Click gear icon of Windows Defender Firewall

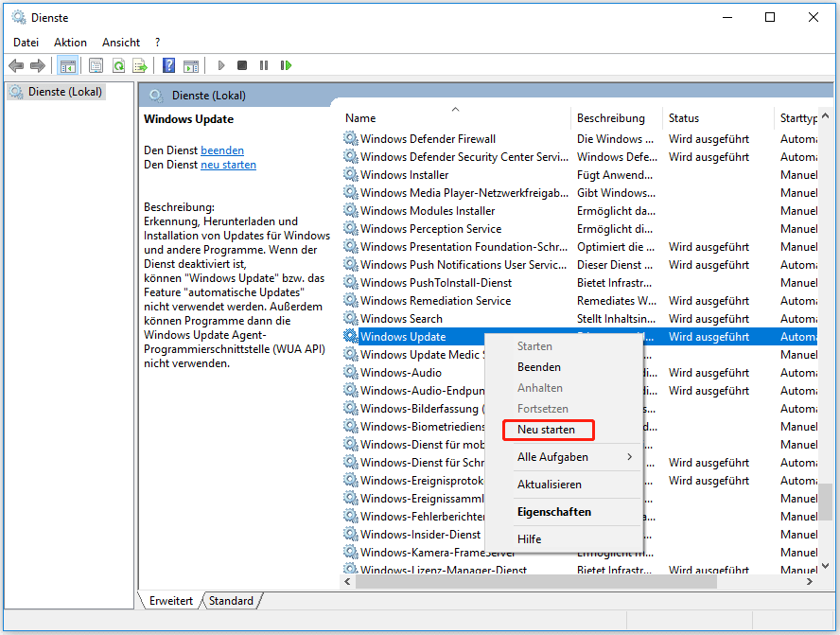(x=350, y=139)
